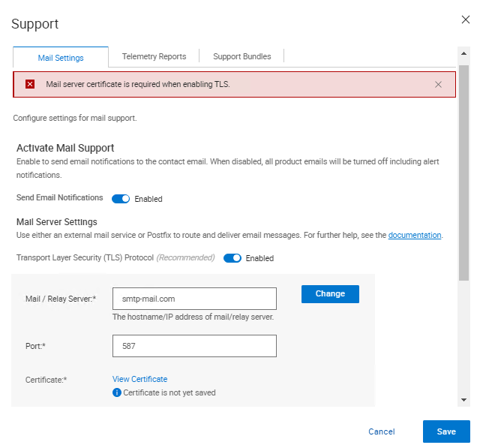Open the documentation link
The width and height of the screenshot is (480, 448).
click(x=414, y=235)
